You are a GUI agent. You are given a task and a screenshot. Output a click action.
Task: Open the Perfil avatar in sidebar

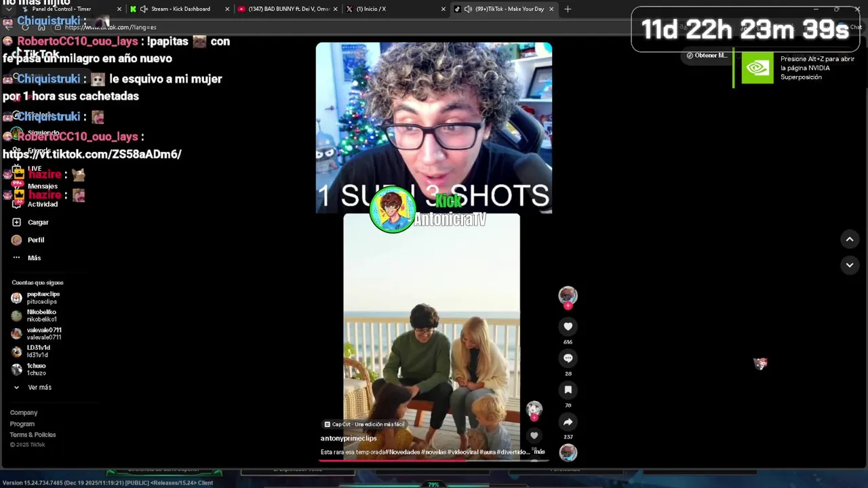tap(16, 240)
